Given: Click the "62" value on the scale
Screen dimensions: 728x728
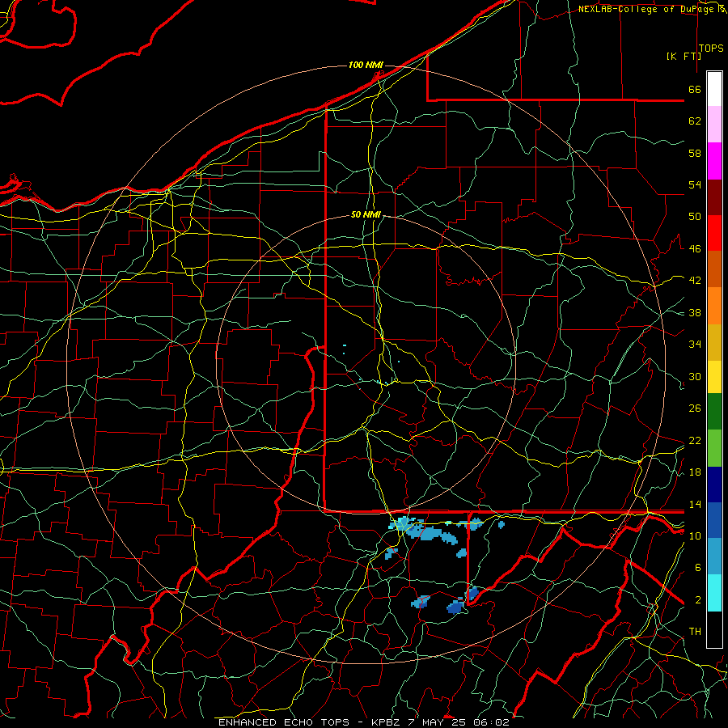Looking at the screenshot, I should (x=695, y=121).
